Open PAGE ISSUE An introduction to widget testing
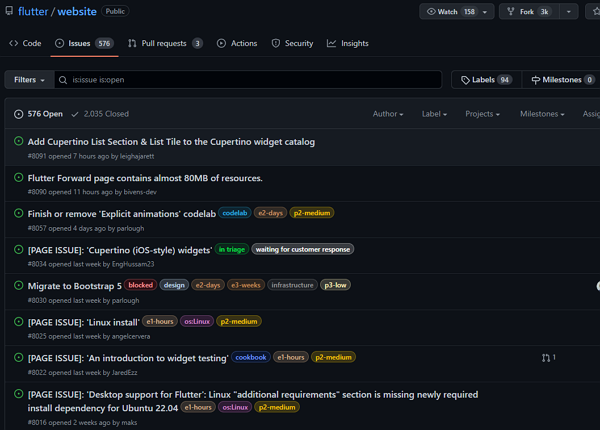Viewport: 600px width, 430px height. (128, 358)
